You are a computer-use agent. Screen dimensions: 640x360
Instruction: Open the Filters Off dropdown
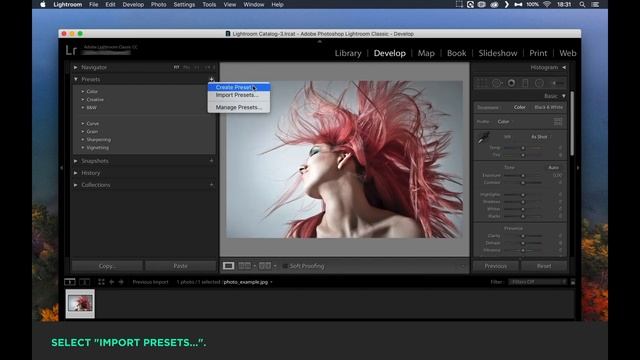[538, 282]
